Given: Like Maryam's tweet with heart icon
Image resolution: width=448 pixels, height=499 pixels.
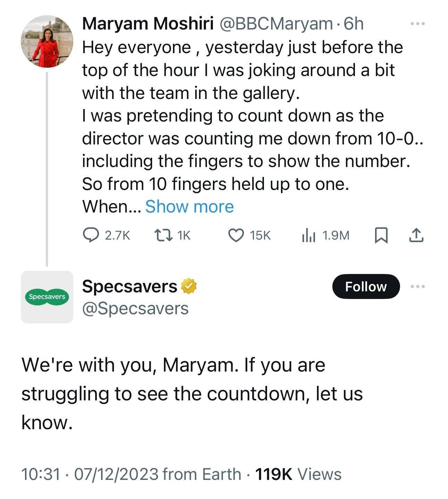Looking at the screenshot, I should click(x=236, y=235).
